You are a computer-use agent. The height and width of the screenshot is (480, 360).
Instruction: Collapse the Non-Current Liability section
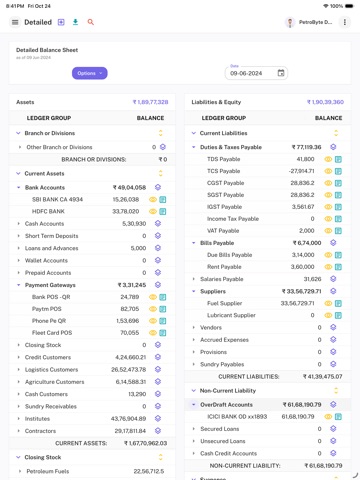[x=194, y=391]
